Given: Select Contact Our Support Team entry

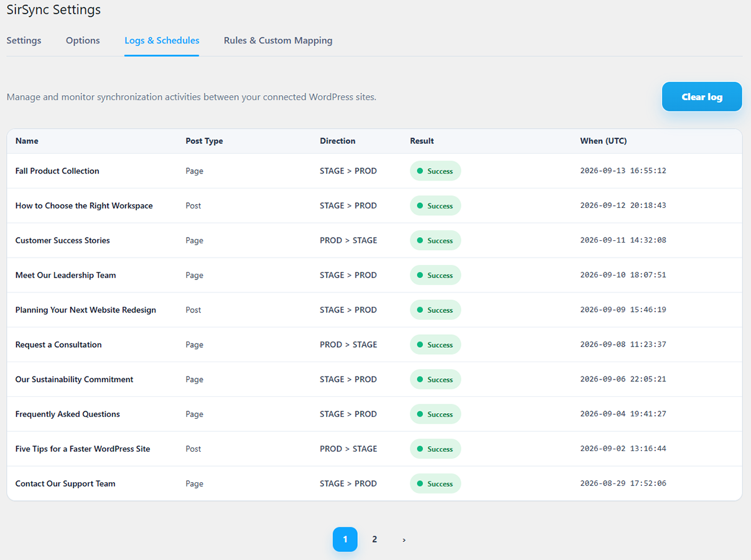Looking at the screenshot, I should click(x=65, y=485).
